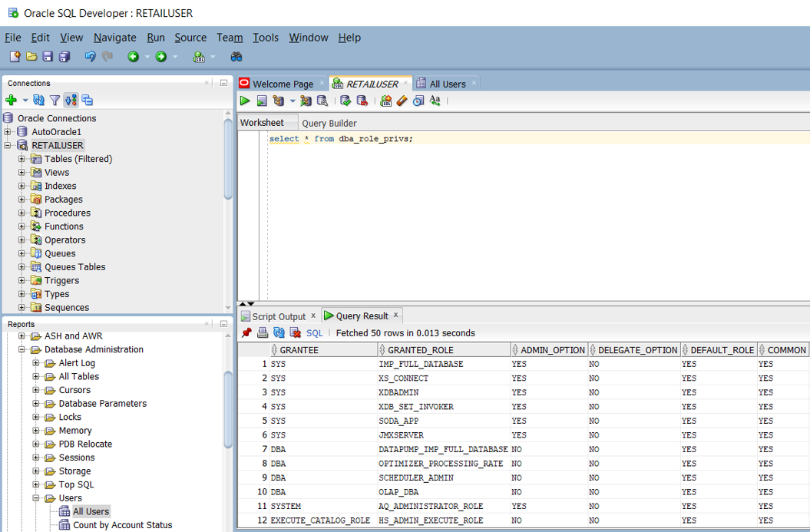
Task: Click the Rollback icon in worksheet toolbar
Action: tap(362, 101)
